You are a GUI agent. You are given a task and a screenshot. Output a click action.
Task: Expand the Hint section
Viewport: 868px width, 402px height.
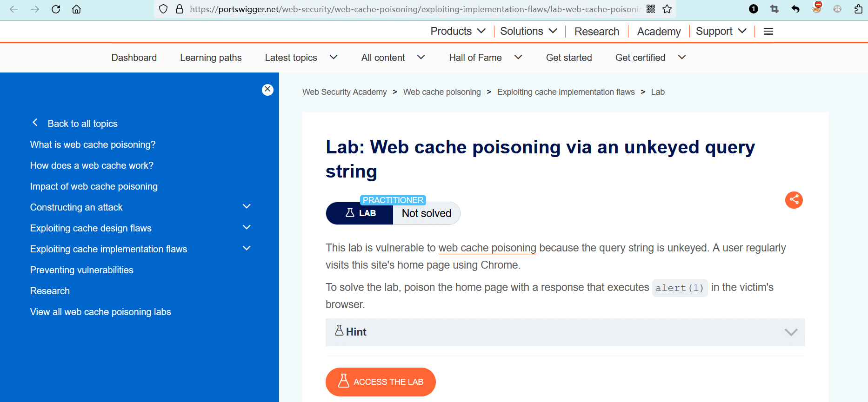(x=565, y=332)
